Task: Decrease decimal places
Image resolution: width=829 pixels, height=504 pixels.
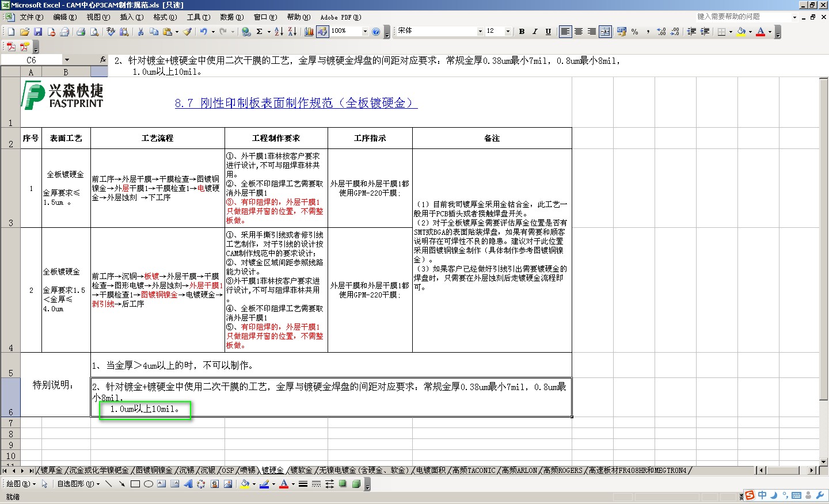Action: tap(675, 32)
